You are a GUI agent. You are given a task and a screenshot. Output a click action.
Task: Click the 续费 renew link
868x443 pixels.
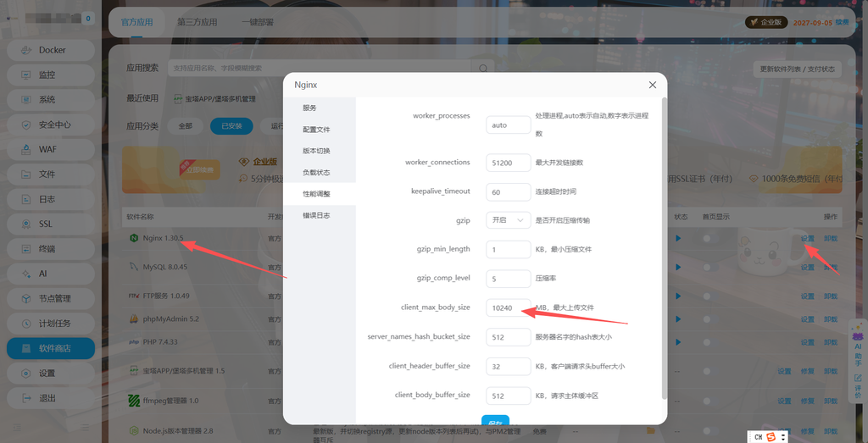(842, 22)
